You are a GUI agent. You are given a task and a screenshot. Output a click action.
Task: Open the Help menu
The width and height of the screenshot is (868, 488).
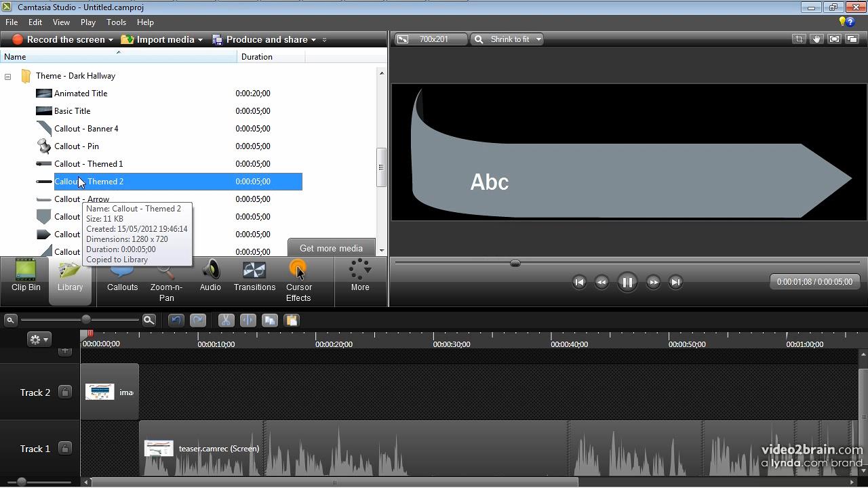click(x=145, y=22)
